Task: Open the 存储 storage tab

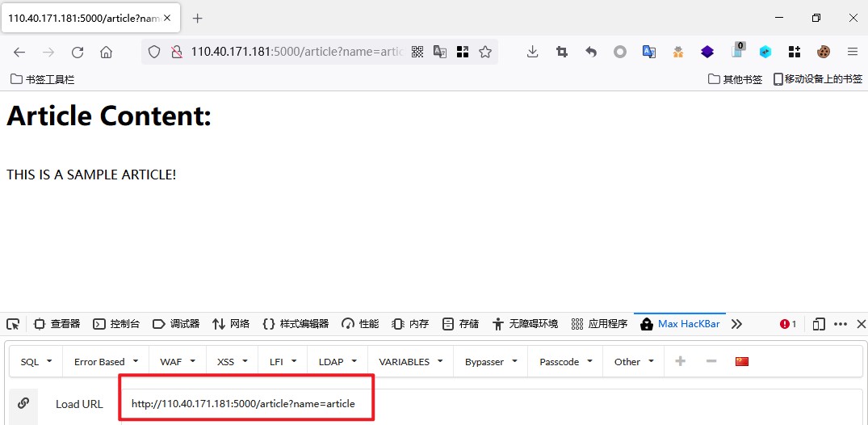Action: 460,324
